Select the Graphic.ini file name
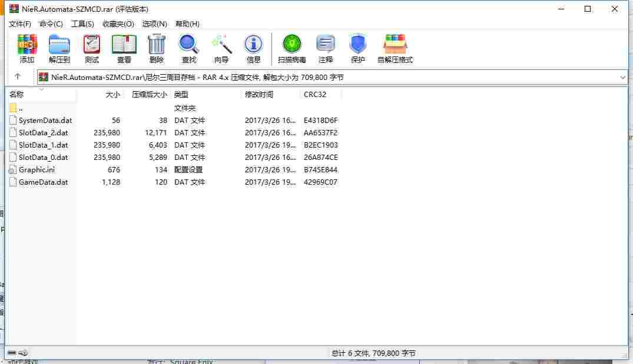Viewport: 633px width, 364px height. click(37, 170)
